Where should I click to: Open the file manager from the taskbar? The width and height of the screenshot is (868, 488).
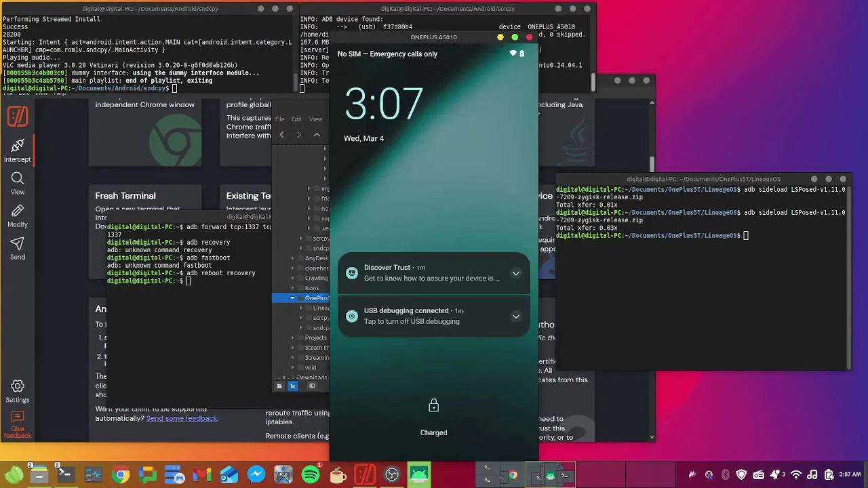[x=39, y=474]
